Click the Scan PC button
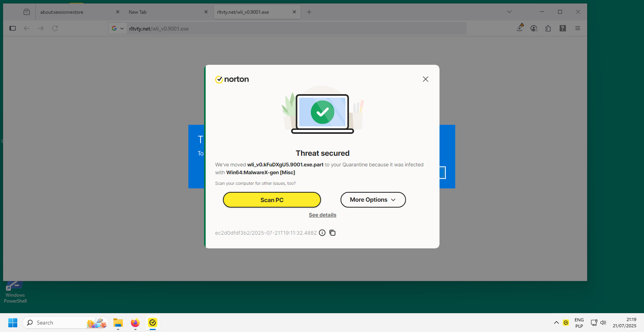The height and width of the screenshot is (332, 644). tap(272, 200)
